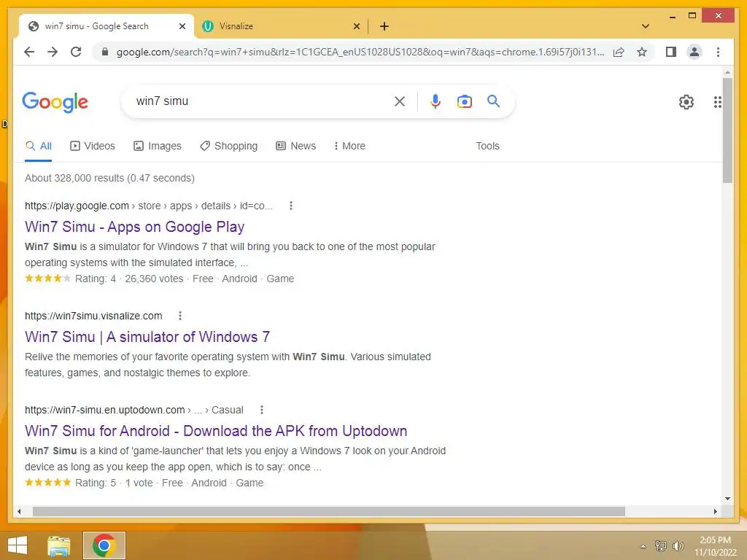The image size is (747, 560).
Task: Click the scroll up arrow
Action: pyautogui.click(x=727, y=72)
